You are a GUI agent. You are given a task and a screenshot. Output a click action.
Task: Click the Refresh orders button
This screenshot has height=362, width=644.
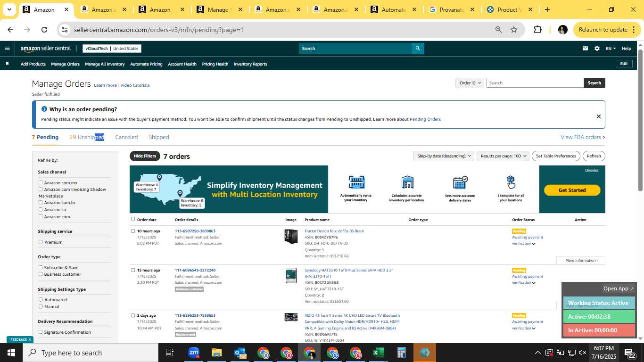pos(594,156)
